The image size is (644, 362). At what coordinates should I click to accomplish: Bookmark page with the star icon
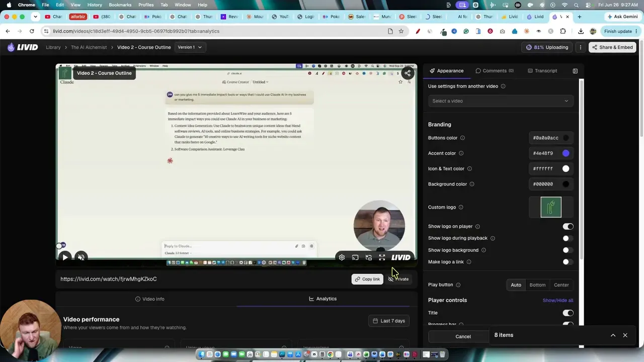[401, 31]
